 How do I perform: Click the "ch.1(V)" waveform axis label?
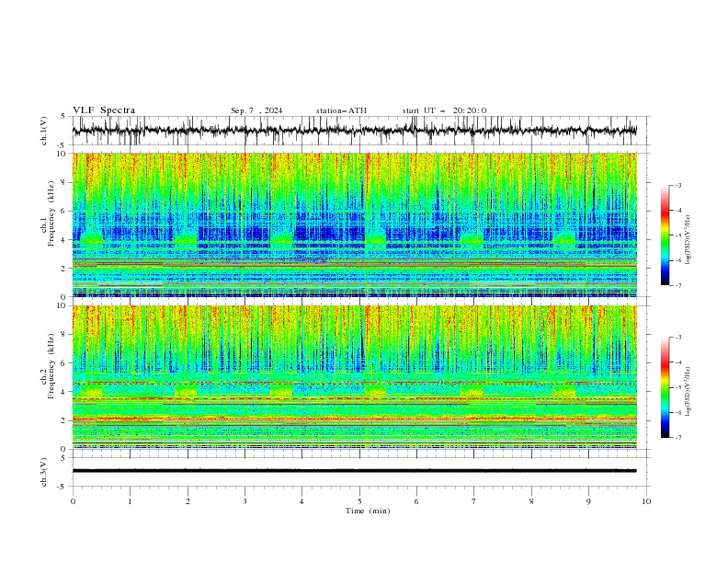[x=43, y=131]
